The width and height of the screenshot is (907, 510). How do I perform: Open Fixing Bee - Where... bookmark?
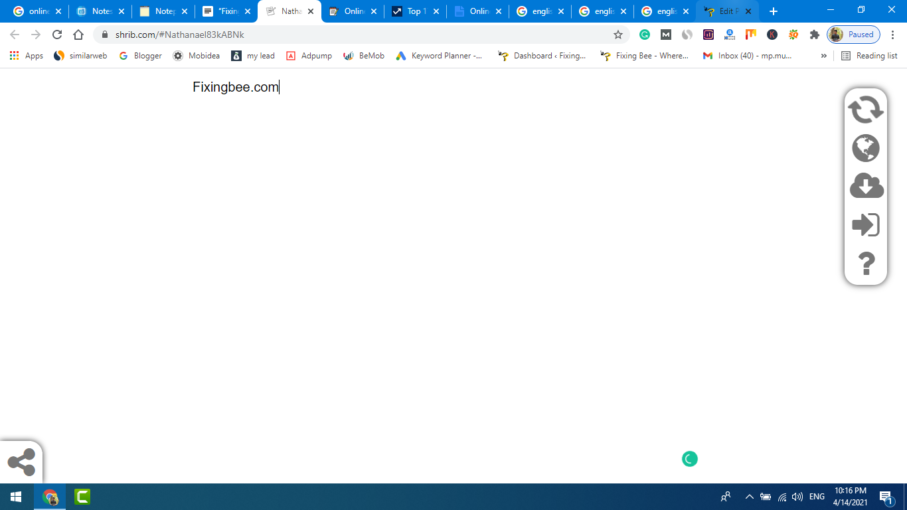(x=644, y=56)
